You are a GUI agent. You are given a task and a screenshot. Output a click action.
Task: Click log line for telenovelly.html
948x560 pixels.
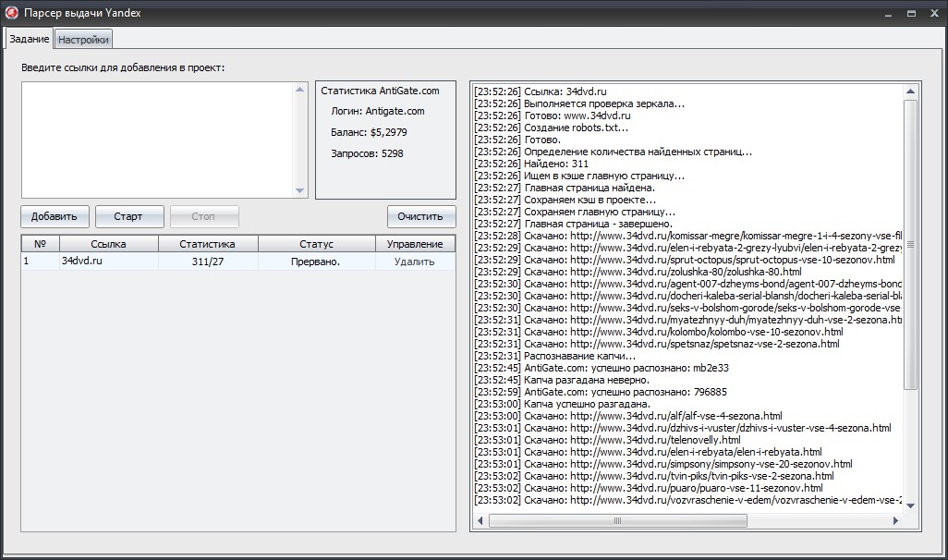(607, 440)
